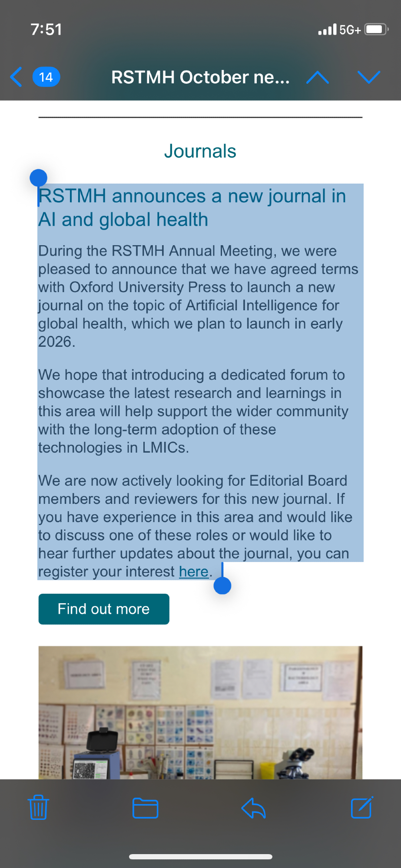Tap the 7:51 clock in status bar
The width and height of the screenshot is (401, 868).
point(46,30)
